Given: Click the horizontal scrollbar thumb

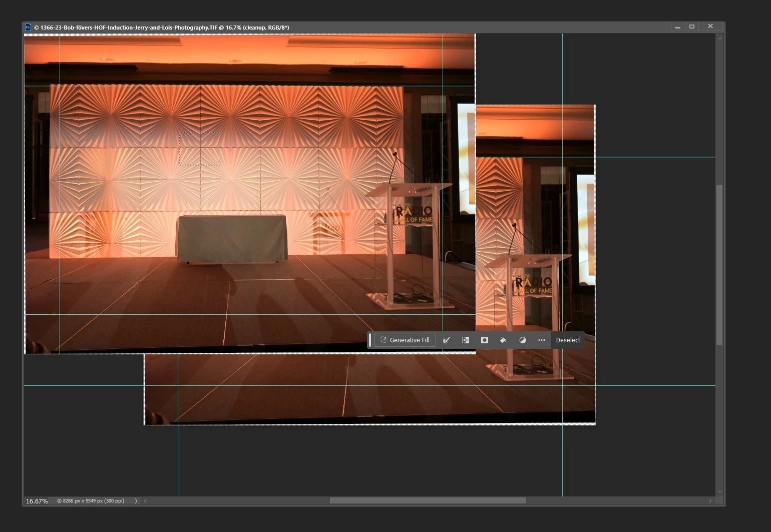Looking at the screenshot, I should [x=428, y=501].
